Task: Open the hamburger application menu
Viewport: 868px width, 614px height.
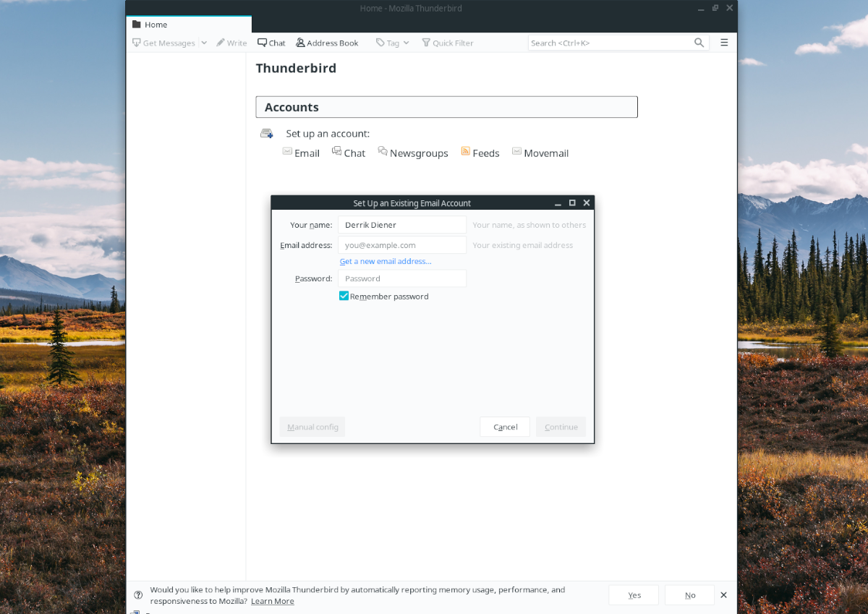Action: click(724, 43)
